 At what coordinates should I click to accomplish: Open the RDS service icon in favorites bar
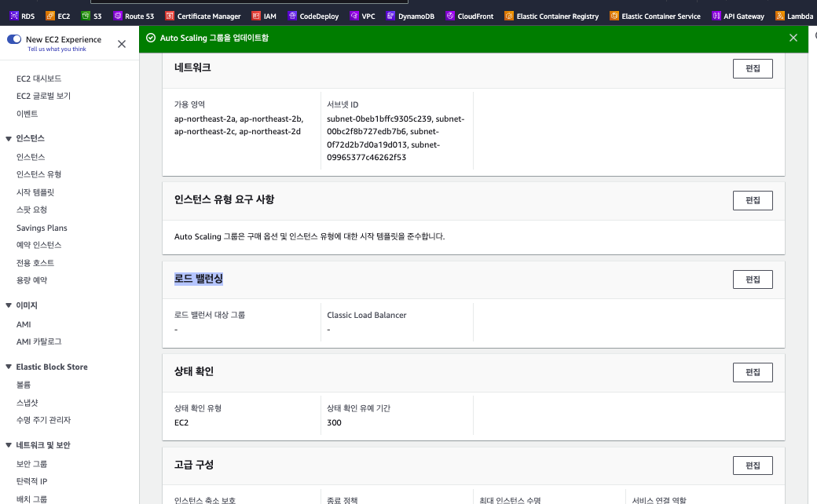coord(14,16)
